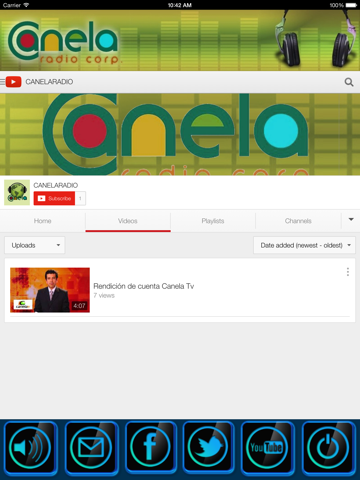This screenshot has width=360, height=480.
Task: Open the email envelope icon
Action: (91, 448)
